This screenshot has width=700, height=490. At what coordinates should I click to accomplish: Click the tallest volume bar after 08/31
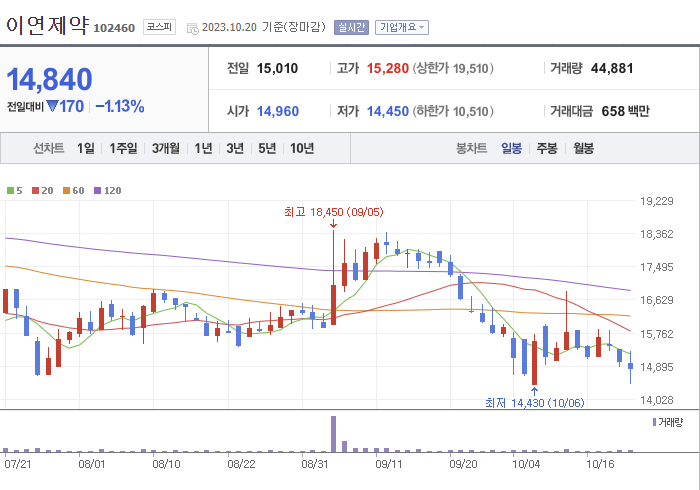tap(333, 434)
